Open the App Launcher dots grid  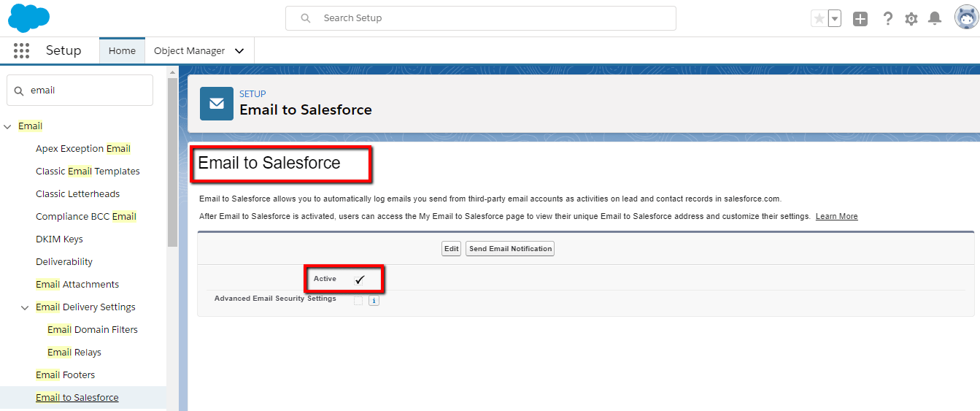(x=22, y=50)
